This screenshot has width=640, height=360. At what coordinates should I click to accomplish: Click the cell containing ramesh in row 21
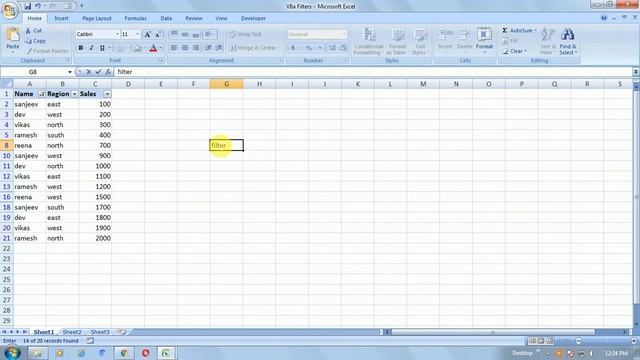(29, 238)
